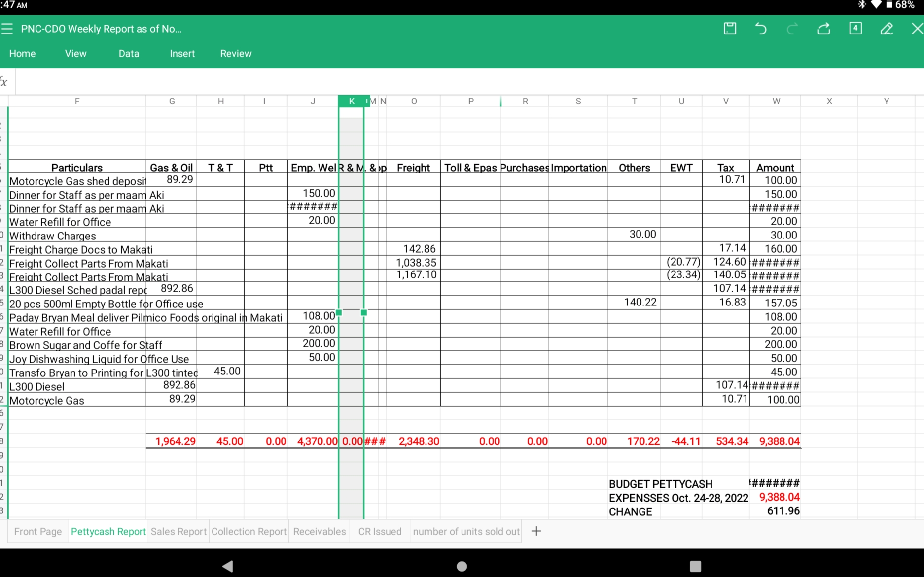
Task: Select the 534.34 Tax total
Action: pyautogui.click(x=726, y=441)
